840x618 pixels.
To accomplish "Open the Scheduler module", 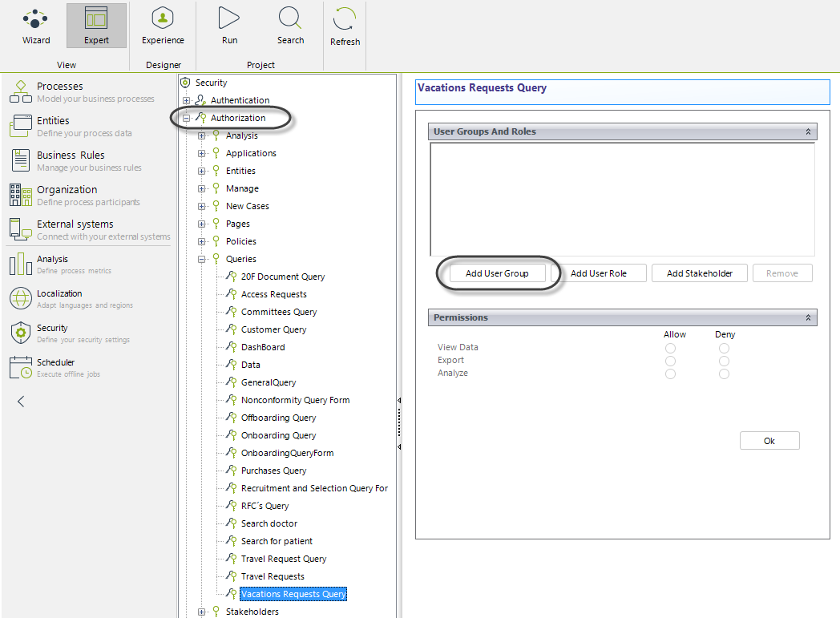I will pyautogui.click(x=55, y=368).
